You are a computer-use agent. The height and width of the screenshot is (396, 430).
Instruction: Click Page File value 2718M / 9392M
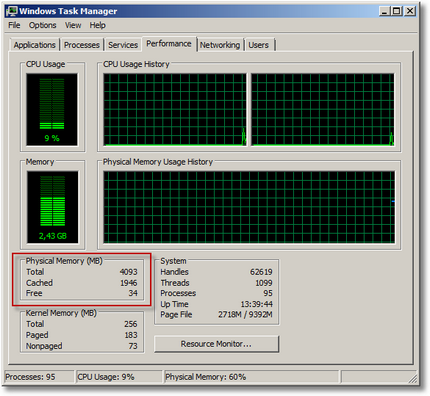pyautogui.click(x=245, y=314)
